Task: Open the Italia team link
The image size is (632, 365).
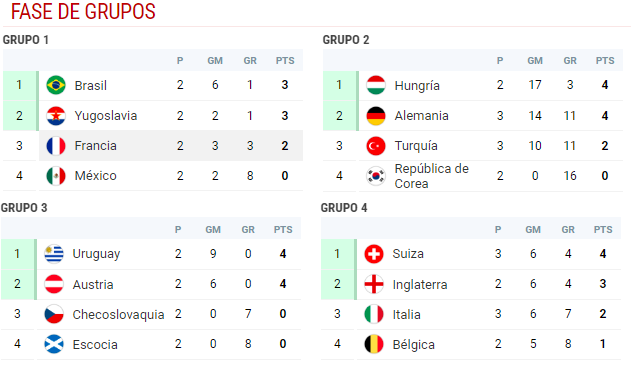Action: pyautogui.click(x=406, y=314)
